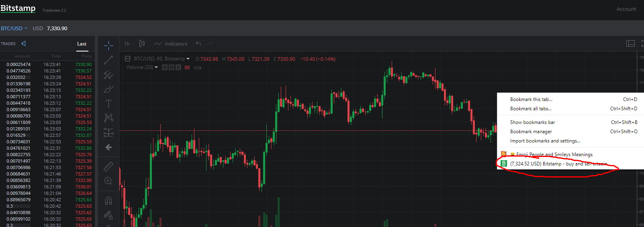Switch to the Last trades tab
The image size is (644, 227).
click(82, 44)
